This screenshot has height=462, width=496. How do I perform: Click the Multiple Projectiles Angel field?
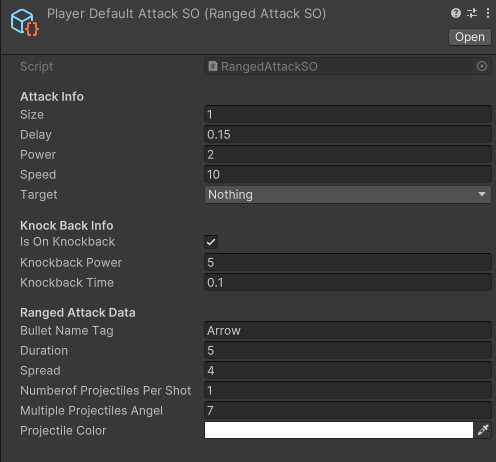[348, 411]
